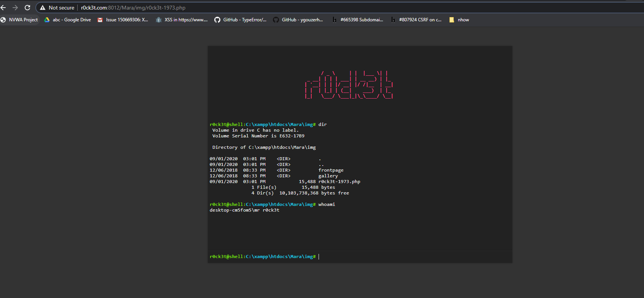This screenshot has width=644, height=298.
Task: Focus the address bar URL r0ck3t.com
Action: 133,8
